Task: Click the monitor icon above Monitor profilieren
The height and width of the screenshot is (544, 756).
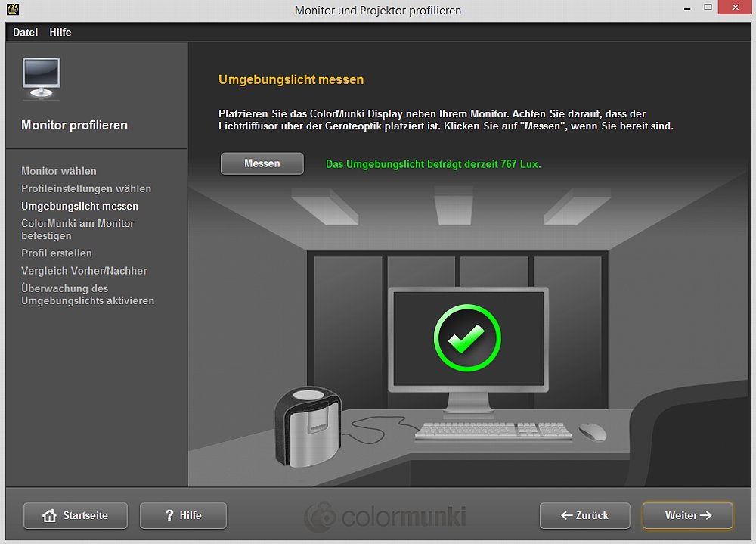Action: pyautogui.click(x=42, y=79)
